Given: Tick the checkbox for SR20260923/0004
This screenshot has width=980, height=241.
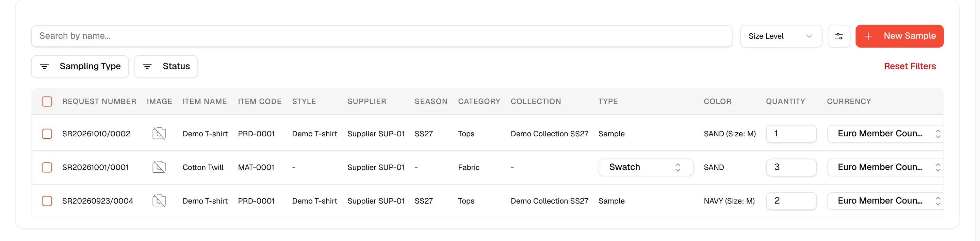Looking at the screenshot, I should pyautogui.click(x=47, y=201).
